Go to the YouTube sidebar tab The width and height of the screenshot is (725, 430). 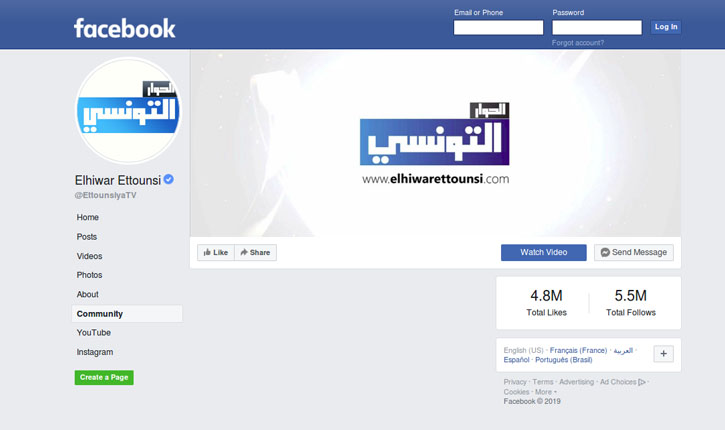pyautogui.click(x=93, y=332)
